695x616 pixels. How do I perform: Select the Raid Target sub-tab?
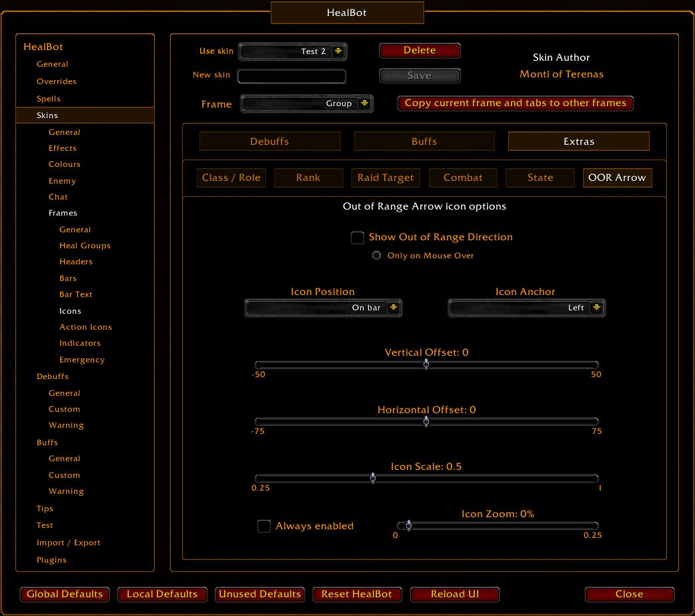[386, 178]
